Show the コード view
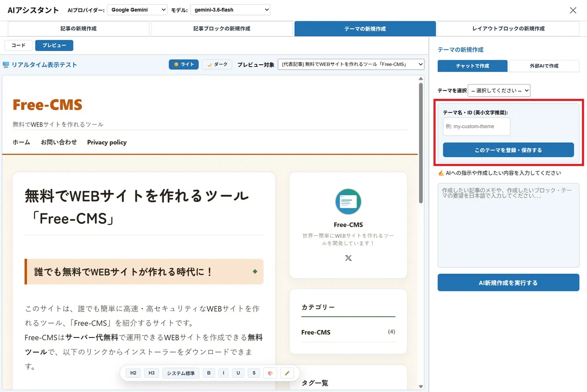This screenshot has height=392, width=587. pos(18,45)
